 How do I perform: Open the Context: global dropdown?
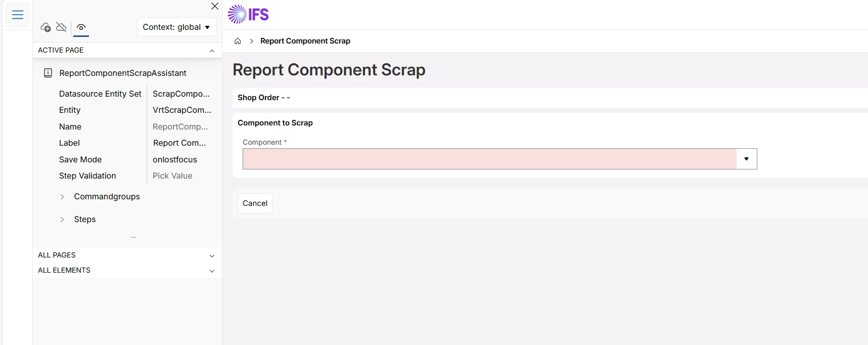[x=176, y=27]
